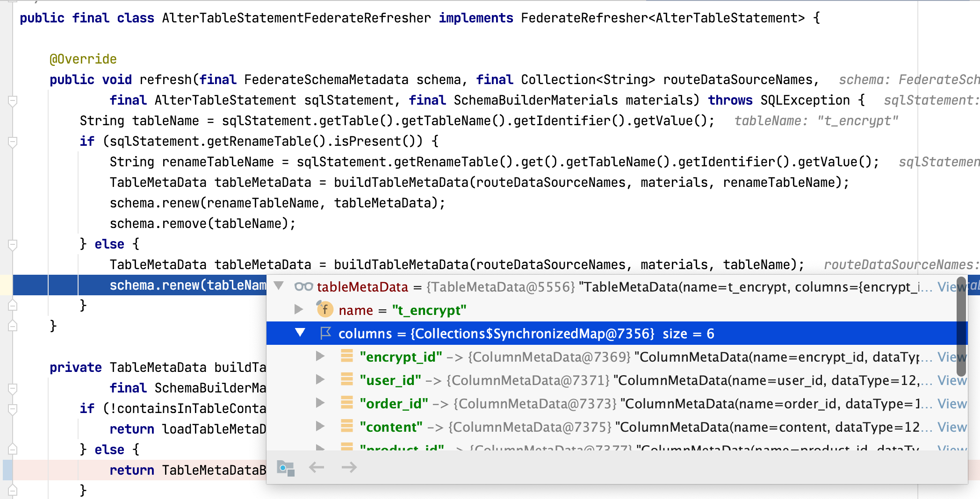980x499 pixels.
Task: Toggle fold marker at '} else {' line
Action: (x=13, y=244)
